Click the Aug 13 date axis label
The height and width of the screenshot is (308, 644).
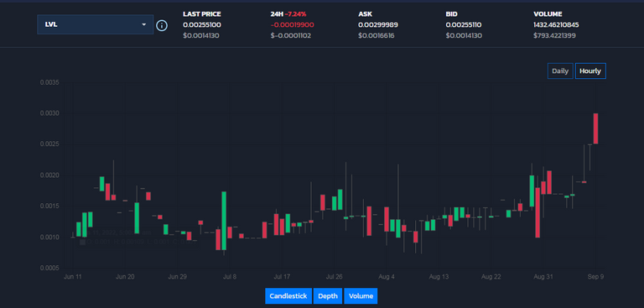pyautogui.click(x=439, y=277)
